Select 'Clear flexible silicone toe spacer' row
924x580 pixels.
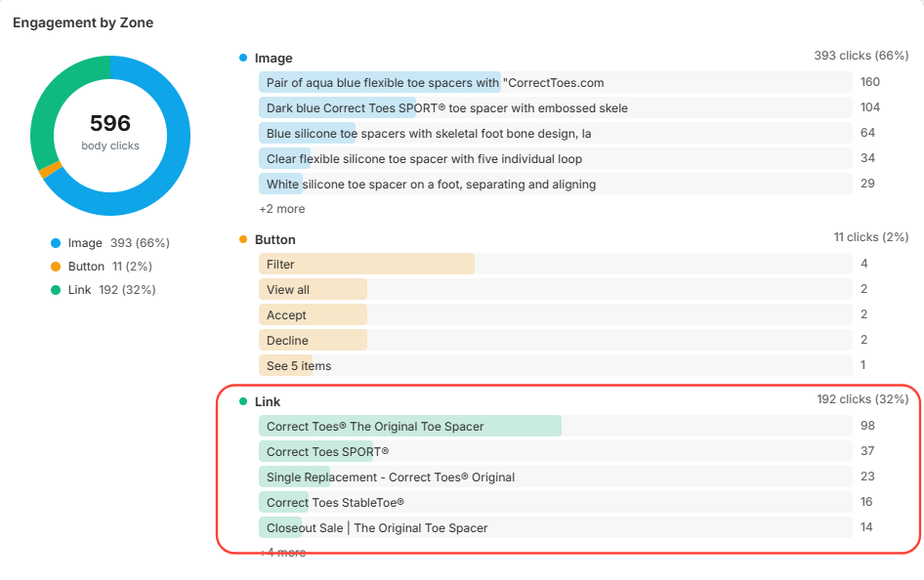point(555,158)
